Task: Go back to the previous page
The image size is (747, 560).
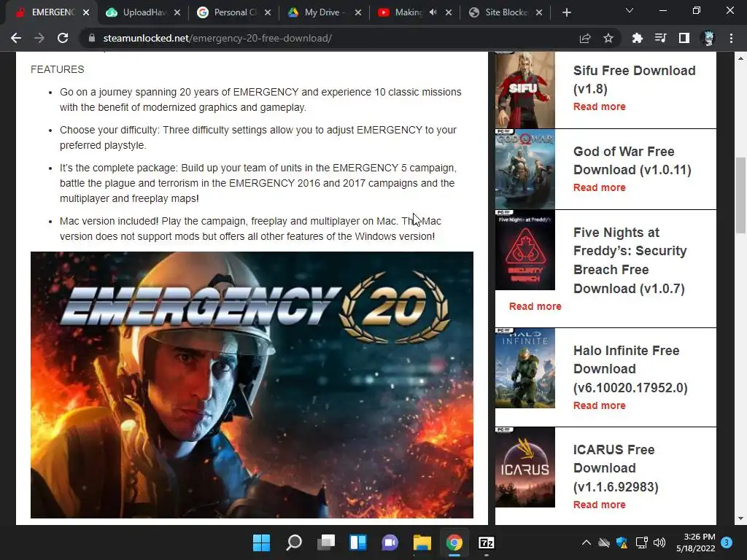Action: coord(16,38)
